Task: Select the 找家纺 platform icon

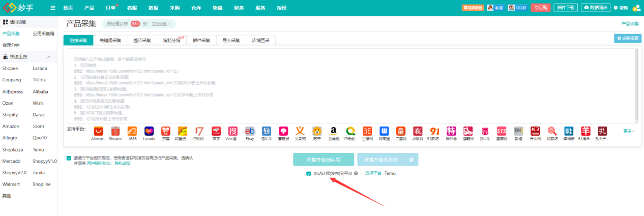Action: (552, 131)
